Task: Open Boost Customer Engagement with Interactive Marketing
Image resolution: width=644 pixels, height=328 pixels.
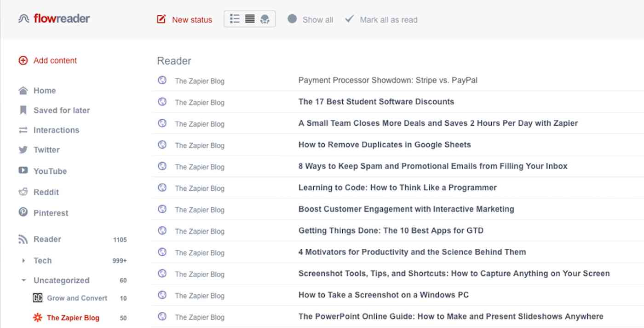Action: coord(406,209)
